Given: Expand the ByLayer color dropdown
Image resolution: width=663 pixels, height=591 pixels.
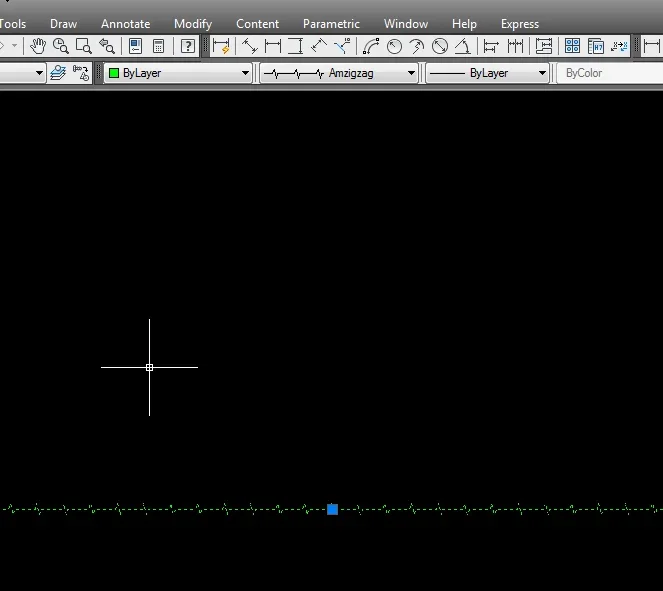Looking at the screenshot, I should point(245,73).
